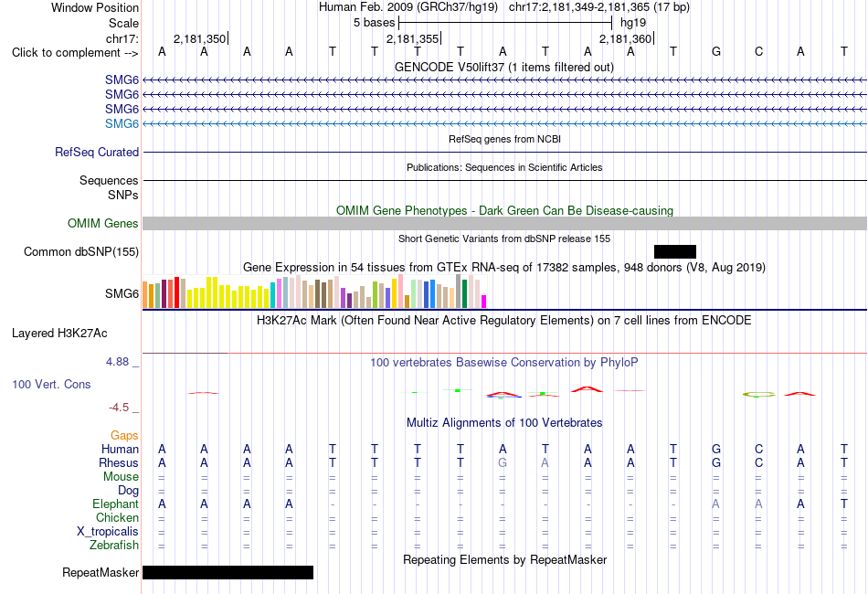Click the olive C logo in PhyloP track

tap(759, 394)
